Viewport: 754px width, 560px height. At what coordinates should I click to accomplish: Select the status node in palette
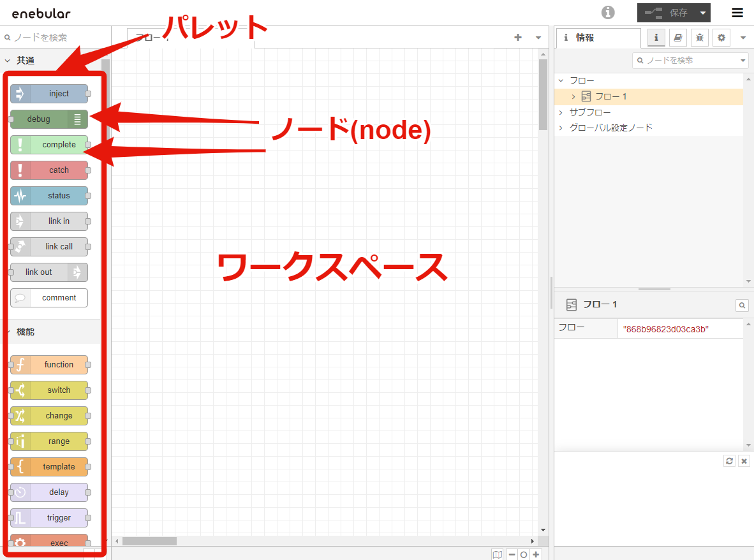click(49, 196)
